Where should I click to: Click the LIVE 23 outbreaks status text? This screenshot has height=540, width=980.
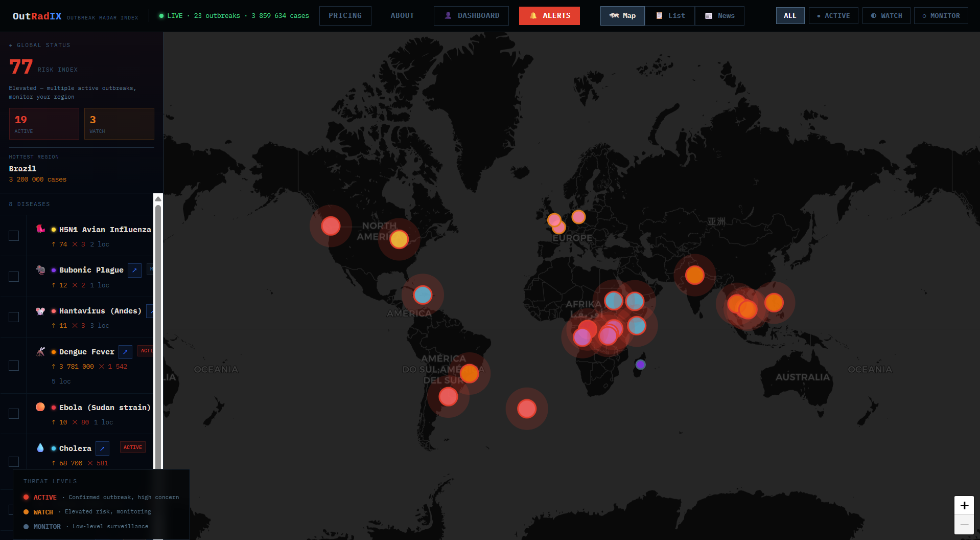point(234,16)
